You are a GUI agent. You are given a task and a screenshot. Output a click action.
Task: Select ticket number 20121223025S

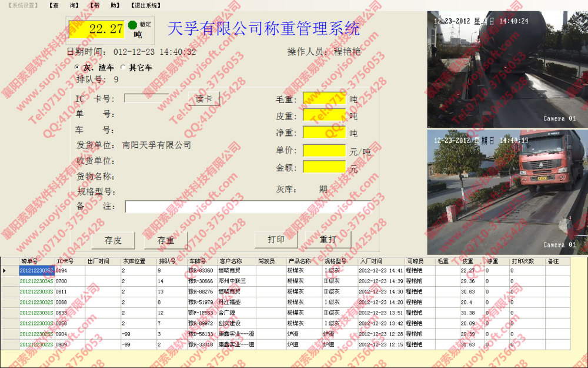click(x=36, y=333)
